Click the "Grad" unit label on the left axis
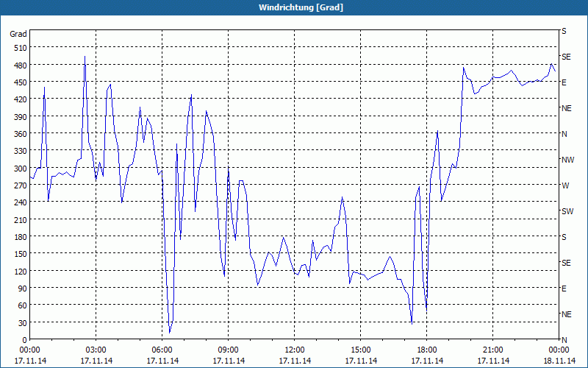Screen dimensions: 588x368 coord(18,34)
